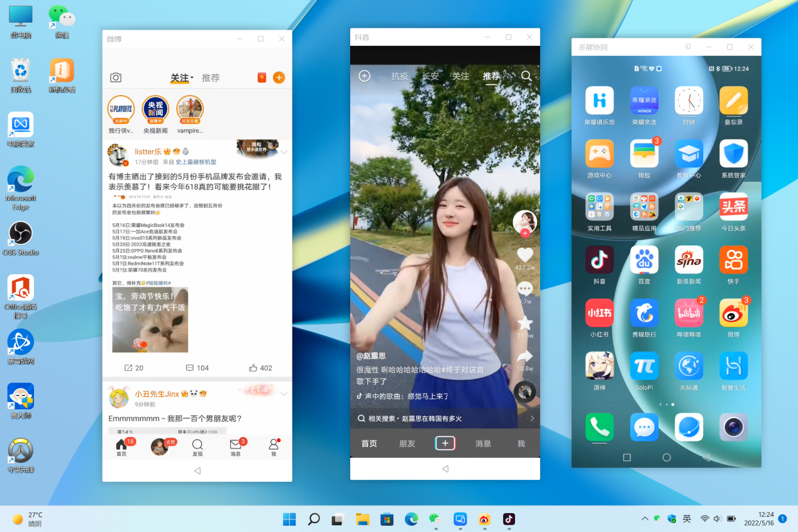
Task: Open 哔哩哔哩 app on phone
Action: 689,313
